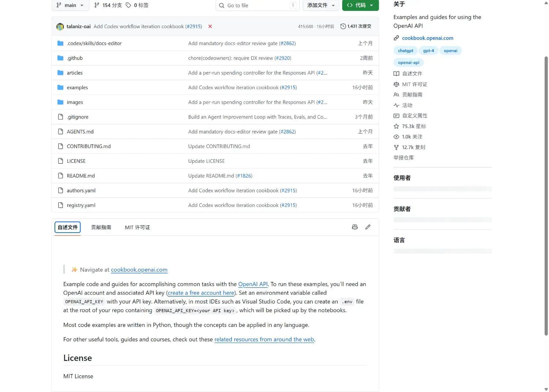The height and width of the screenshot is (392, 549).
Task: Click the eye icon beside 1.0k 关注
Action: click(x=396, y=137)
